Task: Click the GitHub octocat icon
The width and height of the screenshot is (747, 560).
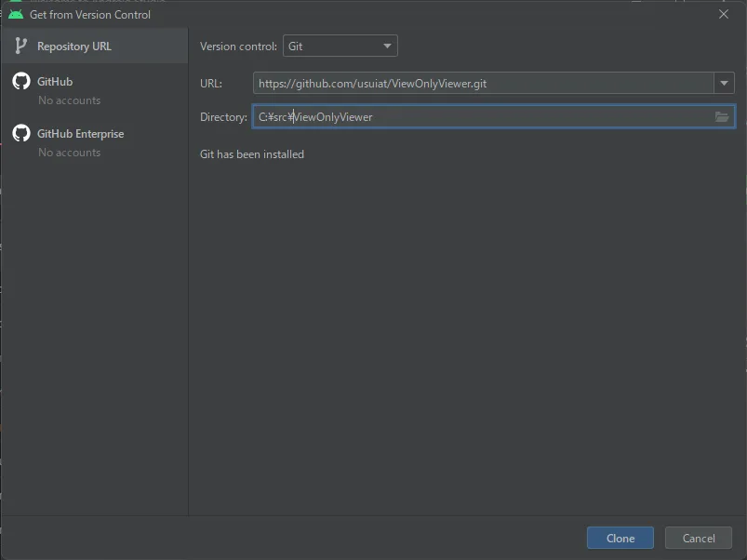Action: (x=20, y=82)
